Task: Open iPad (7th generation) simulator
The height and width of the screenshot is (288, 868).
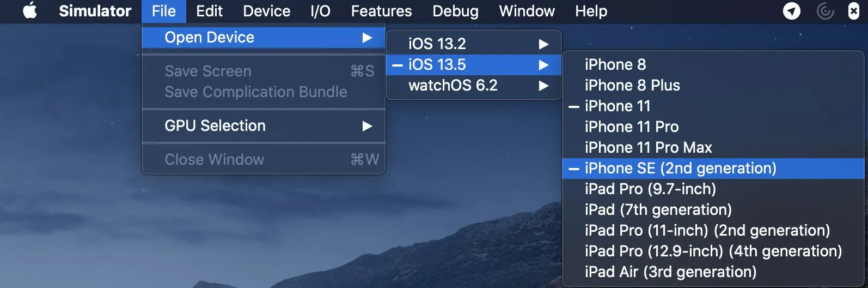Action: 713,209
